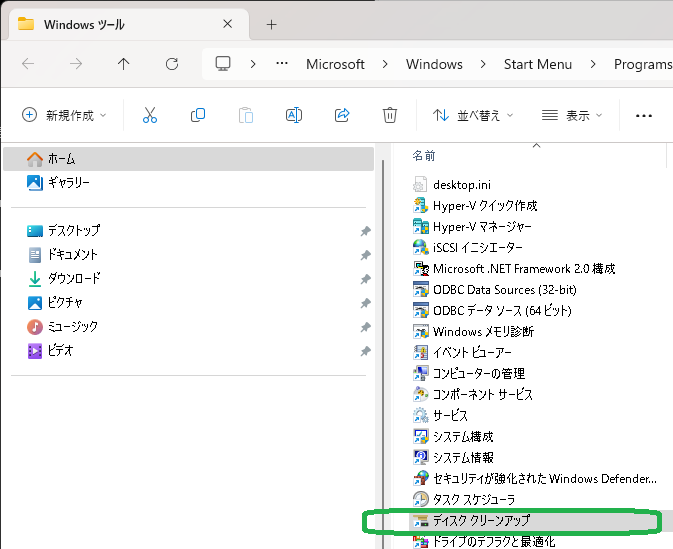Open the 新規作成 dropdown
Image resolution: width=673 pixels, height=549 pixels.
[x=64, y=115]
